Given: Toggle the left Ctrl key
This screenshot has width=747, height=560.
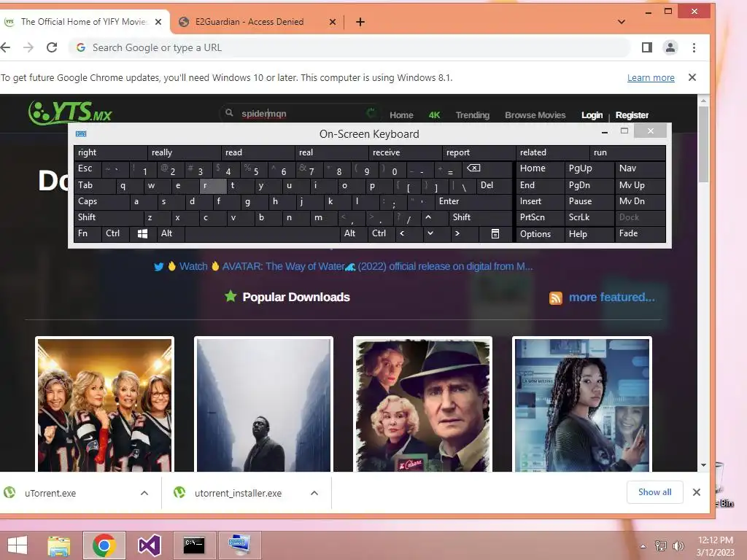Looking at the screenshot, I should (x=115, y=234).
